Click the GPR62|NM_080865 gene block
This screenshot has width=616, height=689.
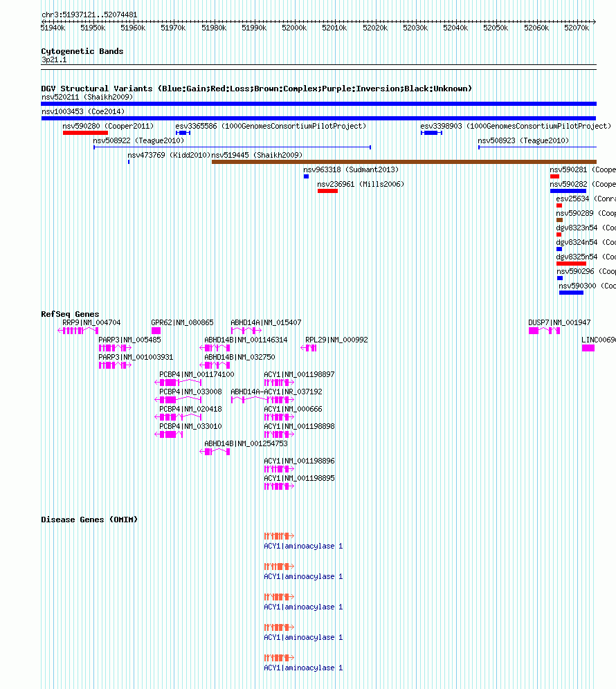pyautogui.click(x=156, y=331)
